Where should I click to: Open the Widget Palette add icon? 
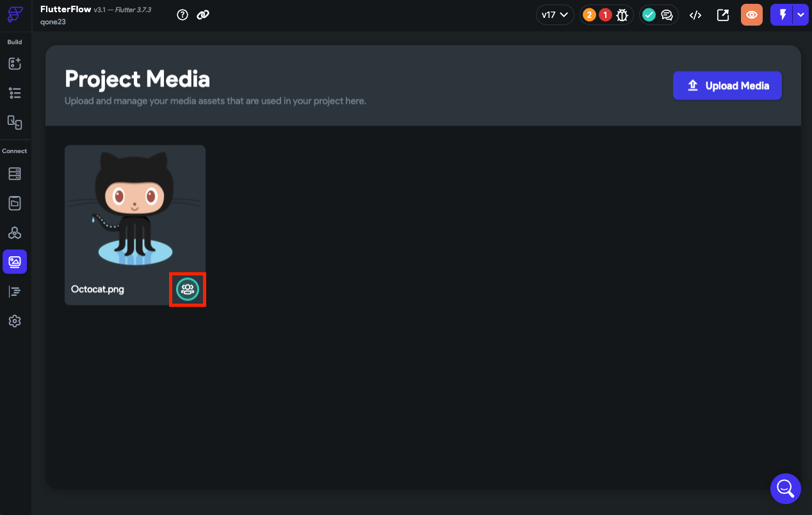coord(15,63)
